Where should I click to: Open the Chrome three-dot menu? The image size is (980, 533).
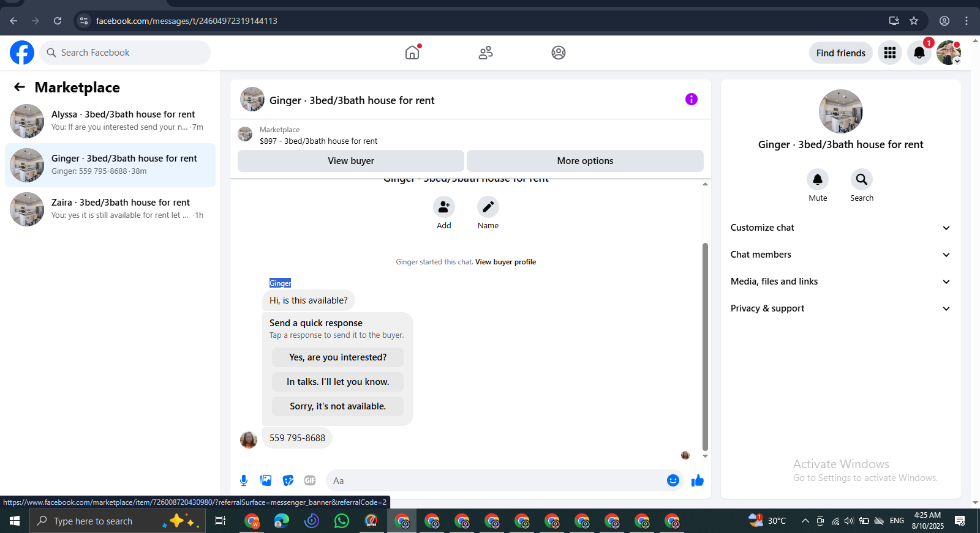[967, 21]
